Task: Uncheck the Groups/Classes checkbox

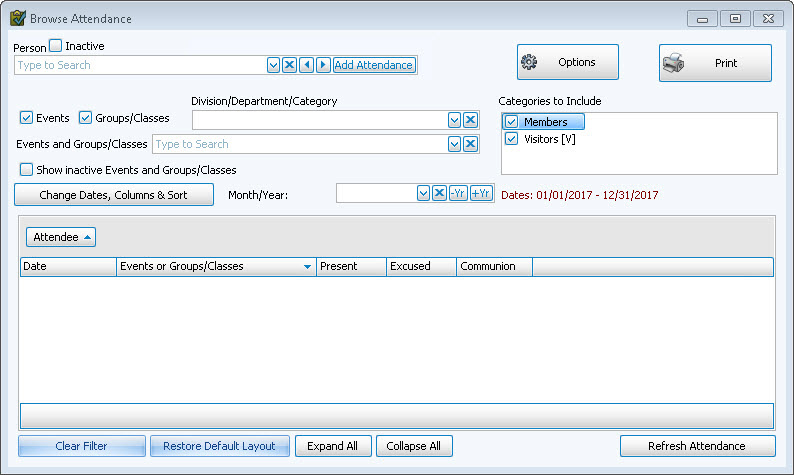Action: pyautogui.click(x=85, y=118)
